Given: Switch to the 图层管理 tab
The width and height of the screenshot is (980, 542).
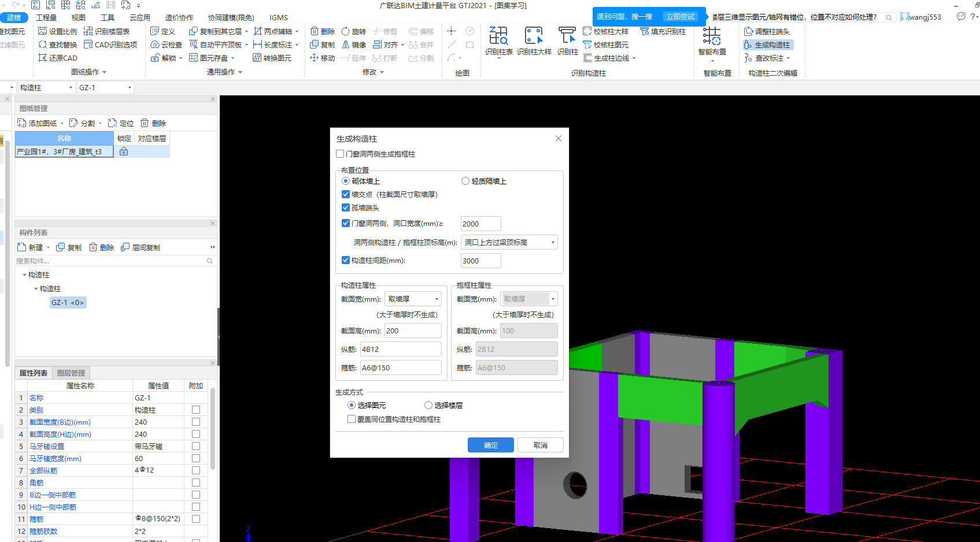Looking at the screenshot, I should (71, 373).
